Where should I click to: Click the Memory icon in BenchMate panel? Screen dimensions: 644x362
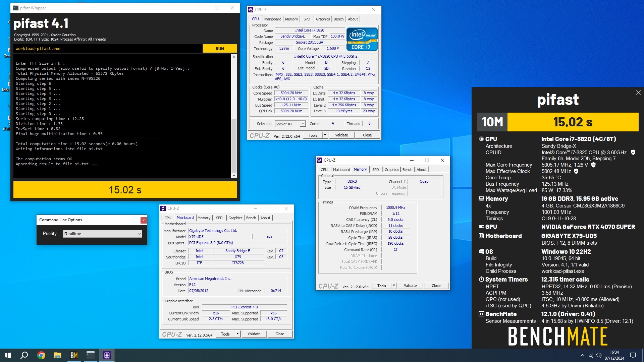coord(481,198)
